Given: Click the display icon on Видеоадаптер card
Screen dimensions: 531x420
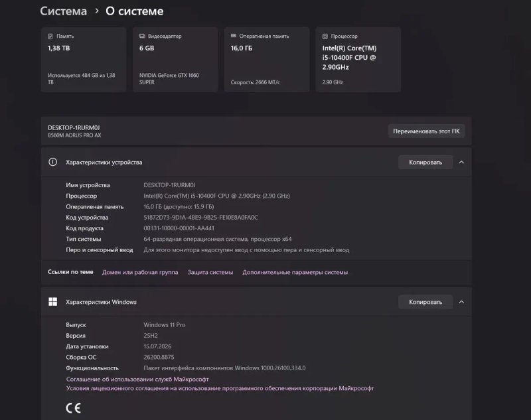Looking at the screenshot, I should 142,36.
